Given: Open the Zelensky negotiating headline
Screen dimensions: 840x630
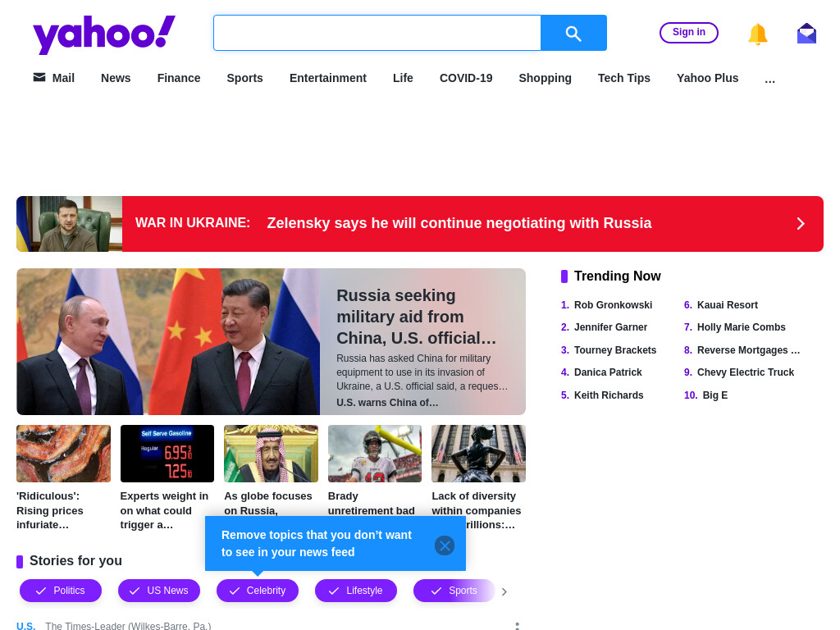Looking at the screenshot, I should (x=459, y=223).
